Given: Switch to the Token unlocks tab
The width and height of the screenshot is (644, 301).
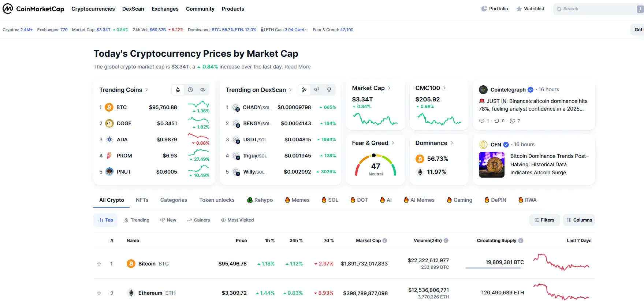Looking at the screenshot, I should click(217, 200).
